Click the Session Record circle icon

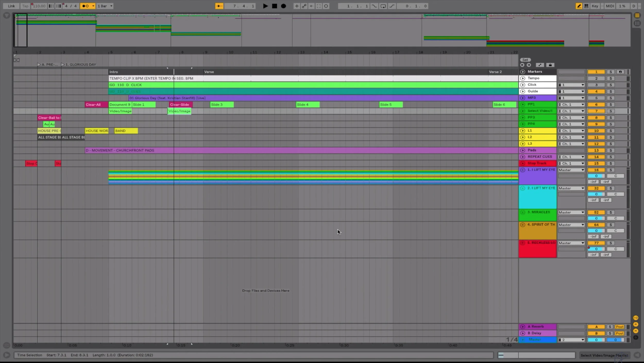click(326, 6)
